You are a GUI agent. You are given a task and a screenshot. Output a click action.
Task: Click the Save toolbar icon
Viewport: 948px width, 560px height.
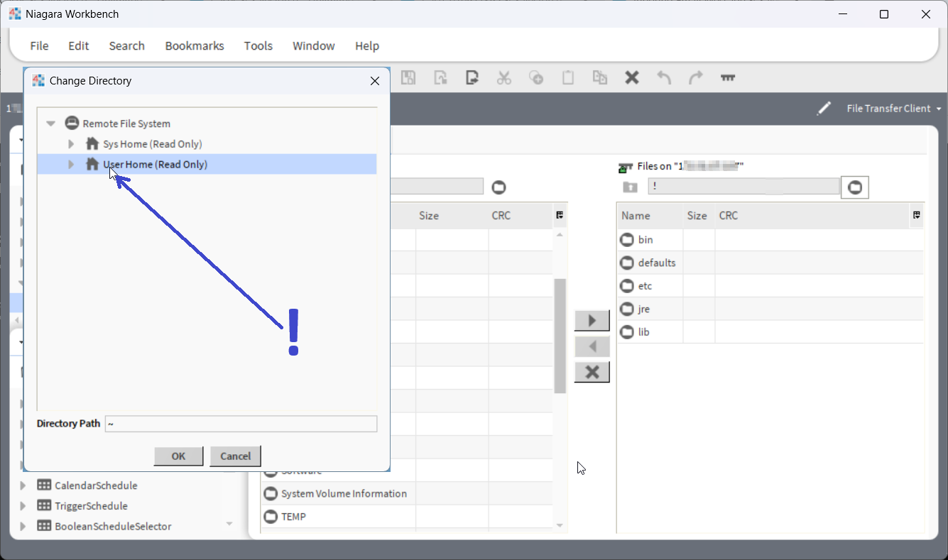pos(408,77)
